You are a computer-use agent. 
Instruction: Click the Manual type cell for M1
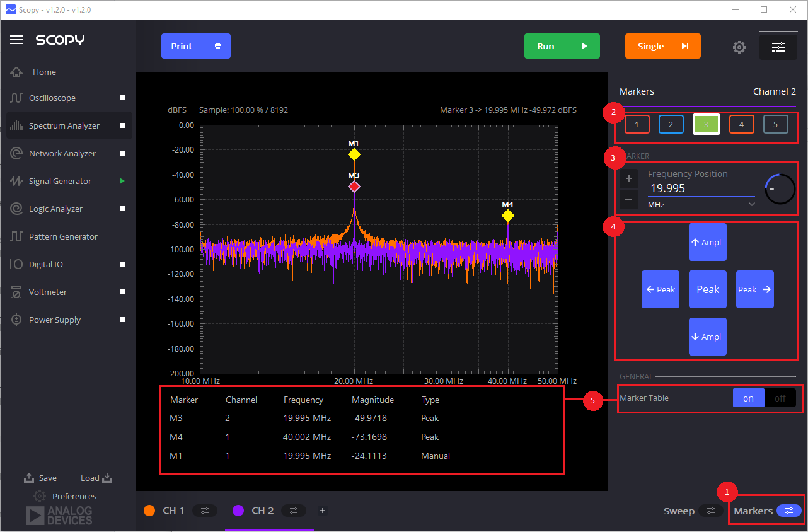[436, 456]
